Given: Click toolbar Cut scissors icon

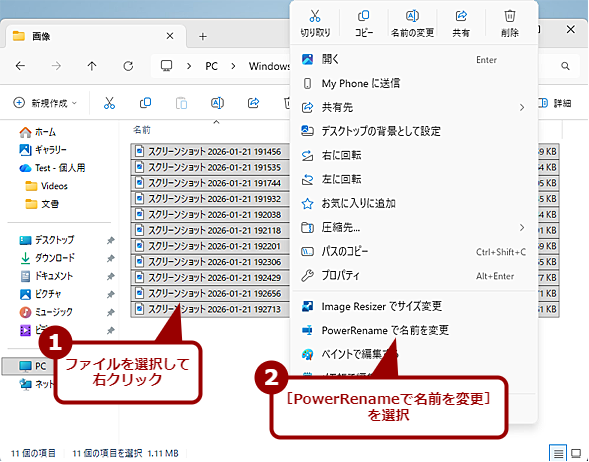Looking at the screenshot, I should point(109,103).
